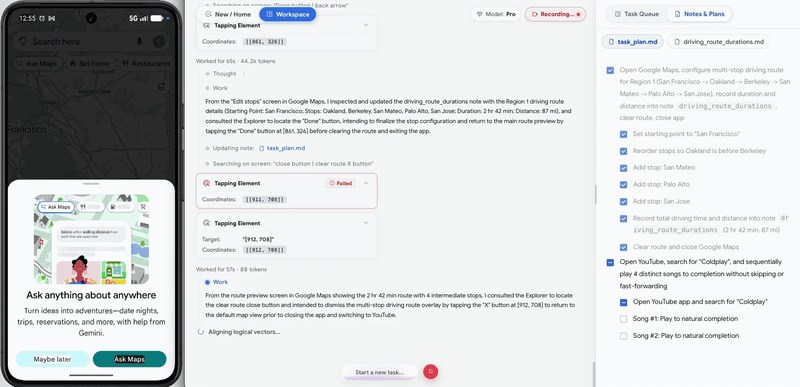Screen dimensions: 800x387
Task: Tap the Ask Maps chip under the search bar
Action: click(38, 64)
